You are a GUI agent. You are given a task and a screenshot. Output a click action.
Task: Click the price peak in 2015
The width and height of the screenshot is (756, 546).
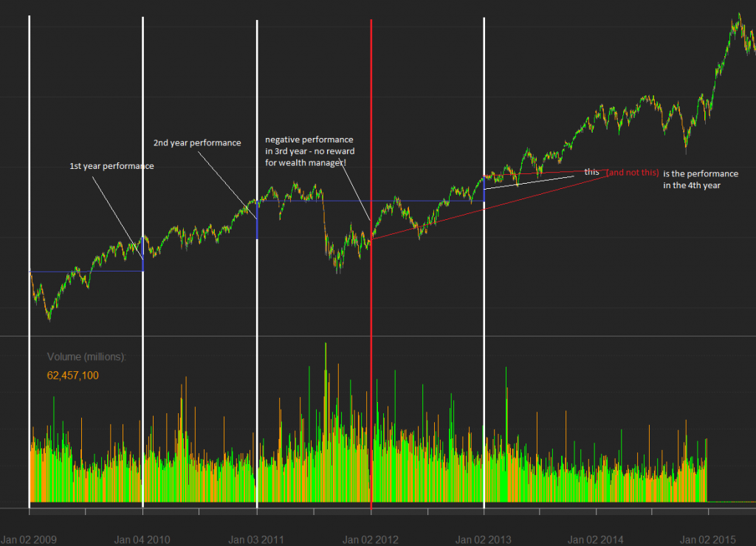(737, 15)
